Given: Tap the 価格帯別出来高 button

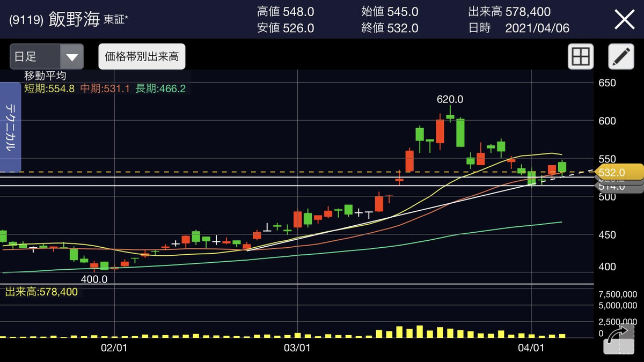Looking at the screenshot, I should pos(142,57).
